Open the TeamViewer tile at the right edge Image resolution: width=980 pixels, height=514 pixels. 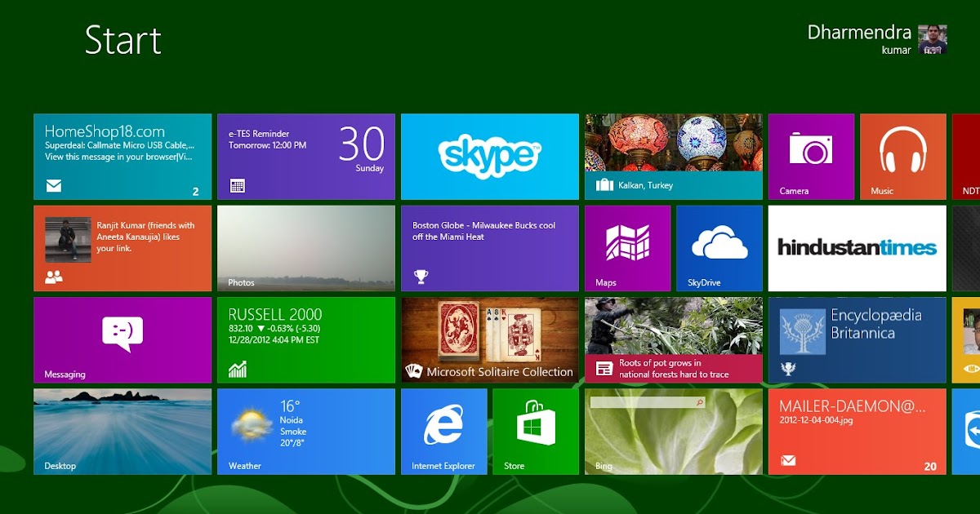[966, 432]
